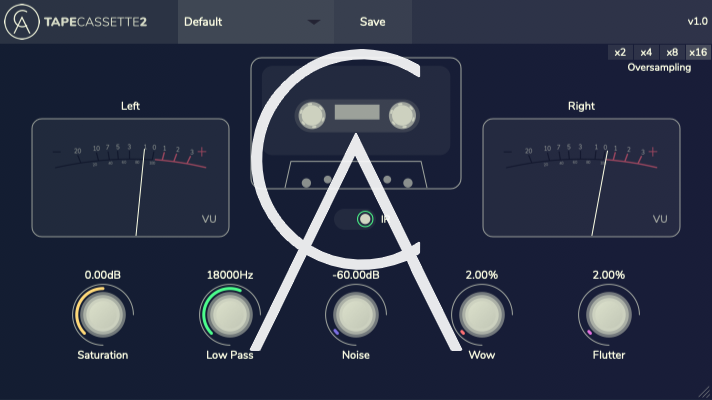Open the Default preset dropdown

click(x=256, y=22)
